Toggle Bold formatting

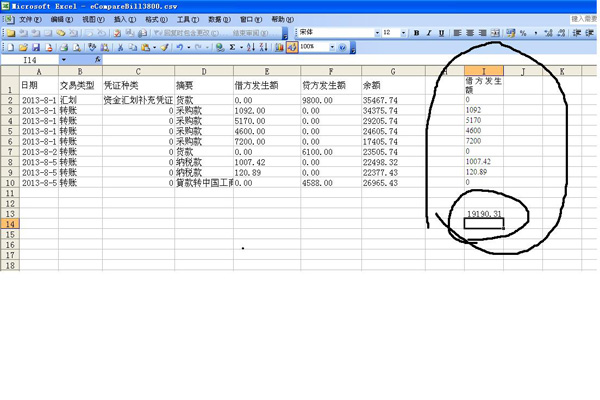coord(416,33)
